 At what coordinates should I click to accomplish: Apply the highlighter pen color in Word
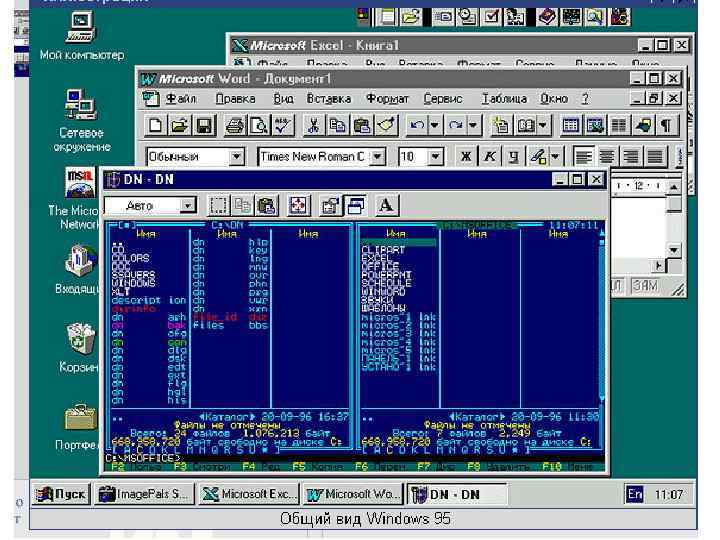point(538,157)
